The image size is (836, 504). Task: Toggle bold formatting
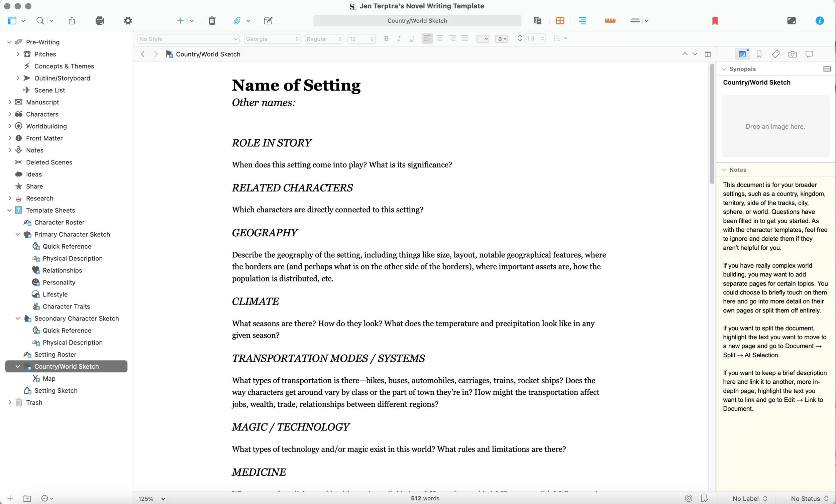(x=386, y=39)
